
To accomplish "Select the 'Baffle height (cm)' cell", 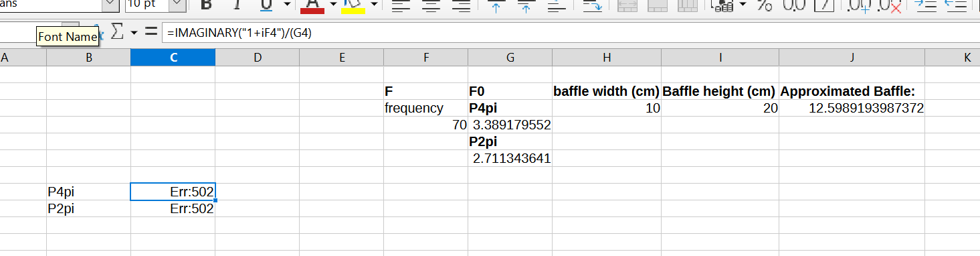I will [x=720, y=91].
